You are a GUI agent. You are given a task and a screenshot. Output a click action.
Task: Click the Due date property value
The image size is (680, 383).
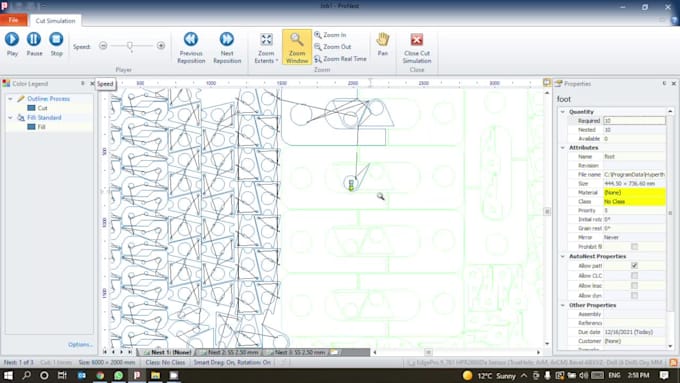pyautogui.click(x=634, y=332)
